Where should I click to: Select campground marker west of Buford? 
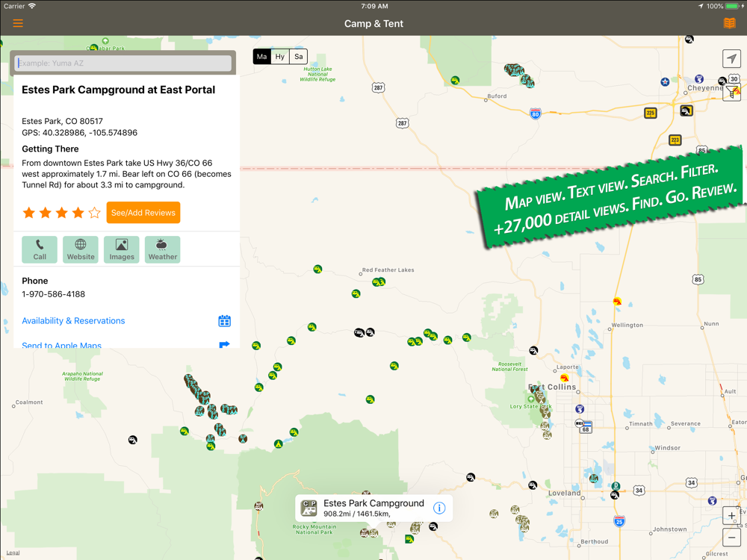(456, 81)
